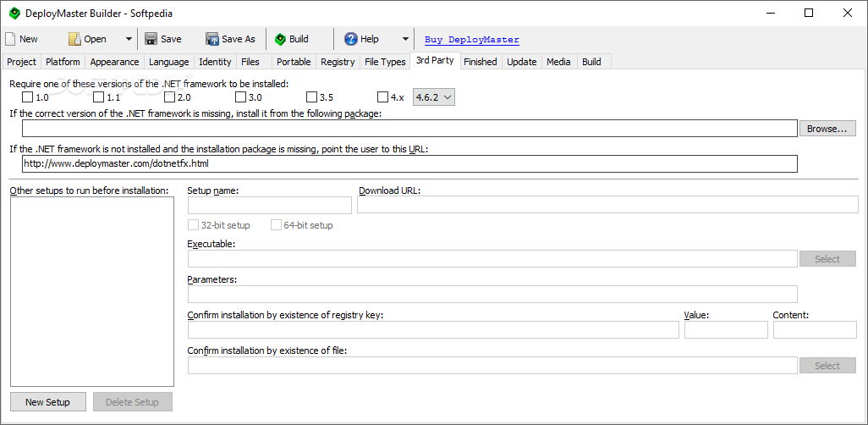
Task: Click the registry Value input field
Action: coord(726,329)
